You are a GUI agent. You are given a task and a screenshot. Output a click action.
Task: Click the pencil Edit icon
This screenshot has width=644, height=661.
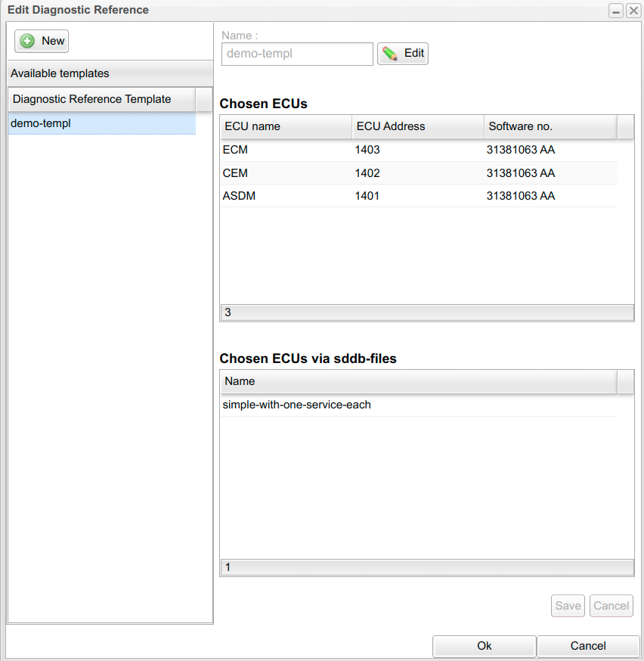pyautogui.click(x=390, y=54)
